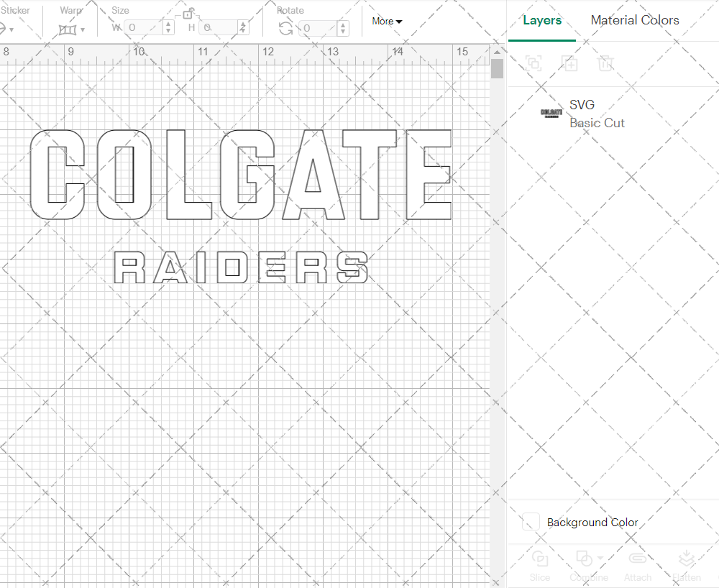Screen dimensions: 719x588
Task: Open the Warp style dropdown arrow
Action: coord(84,29)
